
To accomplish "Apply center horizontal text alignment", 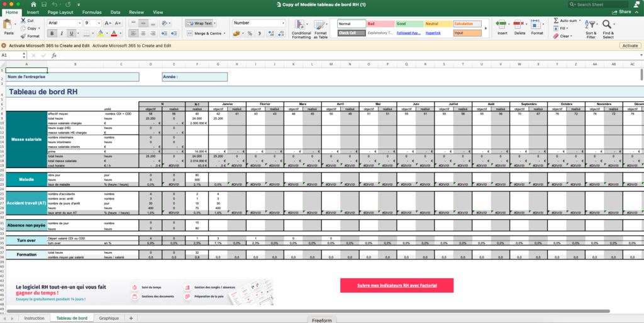I will point(143,33).
